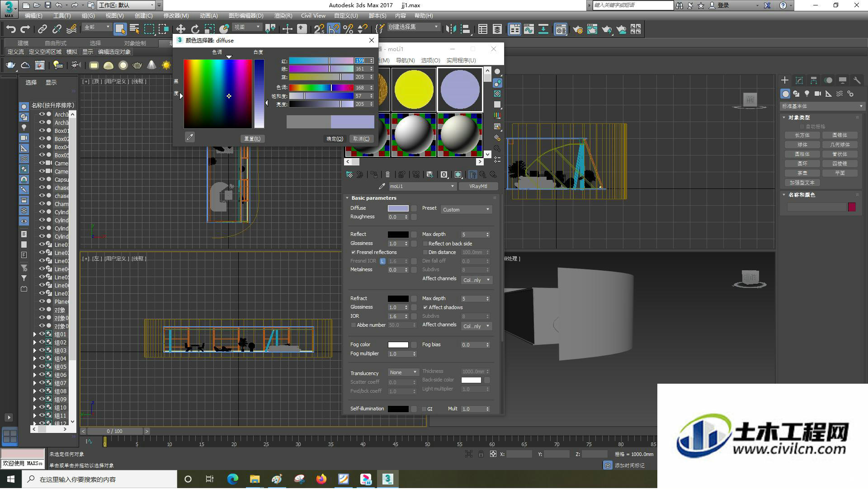Select the Lights category in Create panel
Image resolution: width=868 pixels, height=489 pixels.
click(807, 94)
